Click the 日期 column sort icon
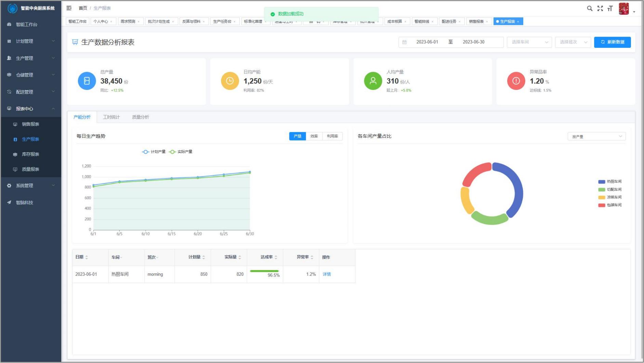The image size is (644, 363). (x=87, y=257)
